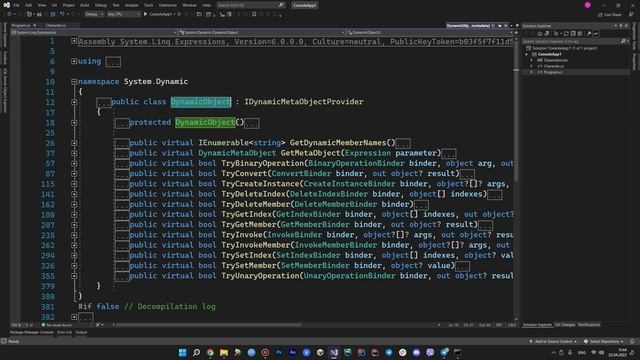Open File Explorer from the taskbar
The height and width of the screenshot is (360, 640).
[224, 352]
